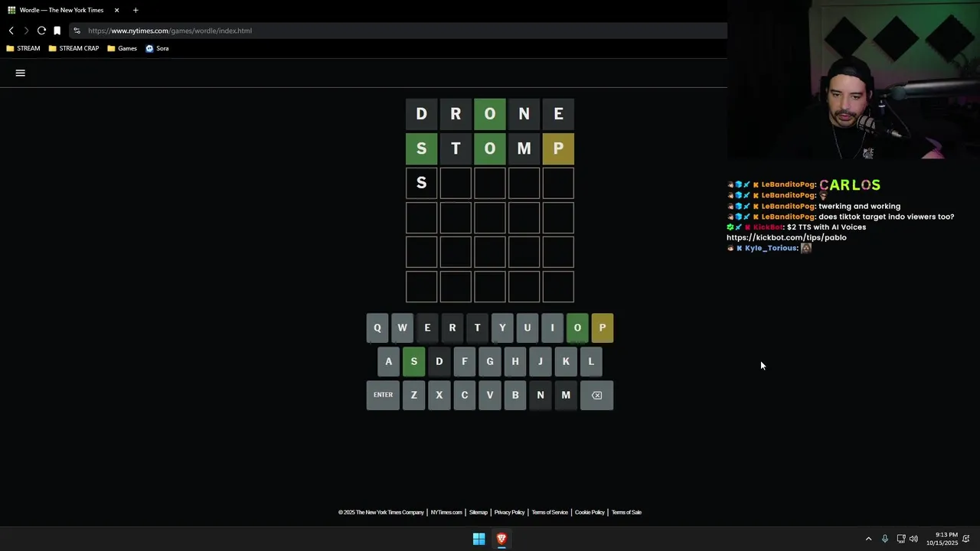Click the L key on Wordle keyboard
The width and height of the screenshot is (980, 551).
click(x=591, y=361)
